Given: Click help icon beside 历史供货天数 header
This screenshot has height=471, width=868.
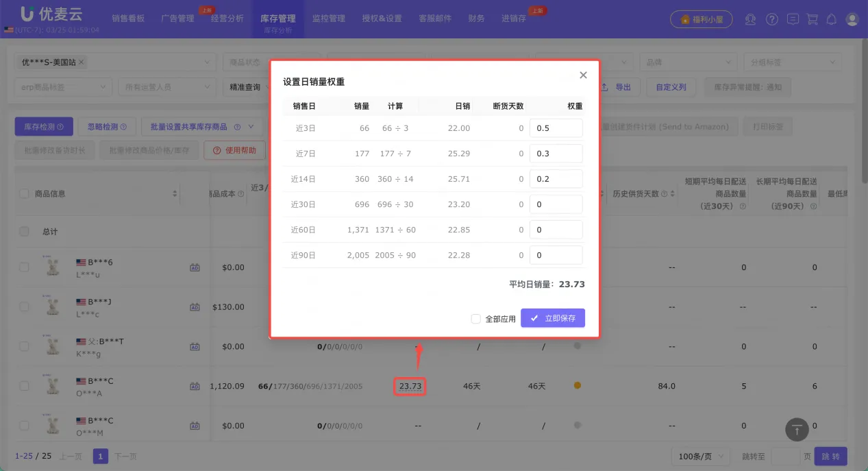Looking at the screenshot, I should point(665,194).
